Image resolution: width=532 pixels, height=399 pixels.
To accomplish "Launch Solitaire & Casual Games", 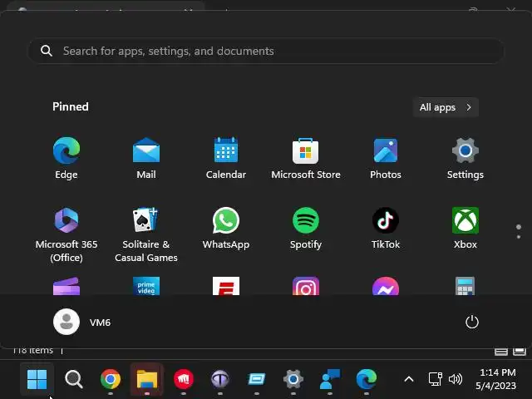I will coord(146,234).
